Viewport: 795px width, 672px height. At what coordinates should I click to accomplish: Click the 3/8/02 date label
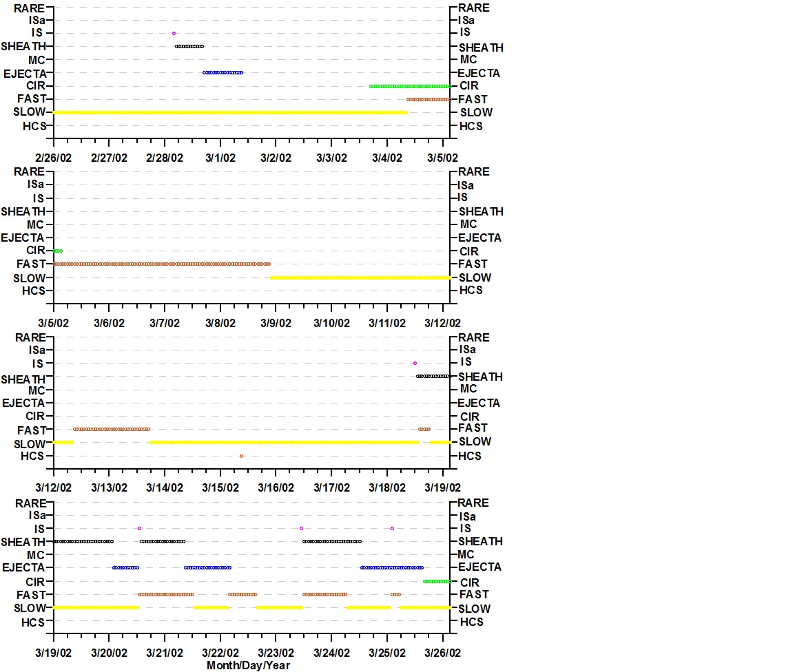point(220,324)
